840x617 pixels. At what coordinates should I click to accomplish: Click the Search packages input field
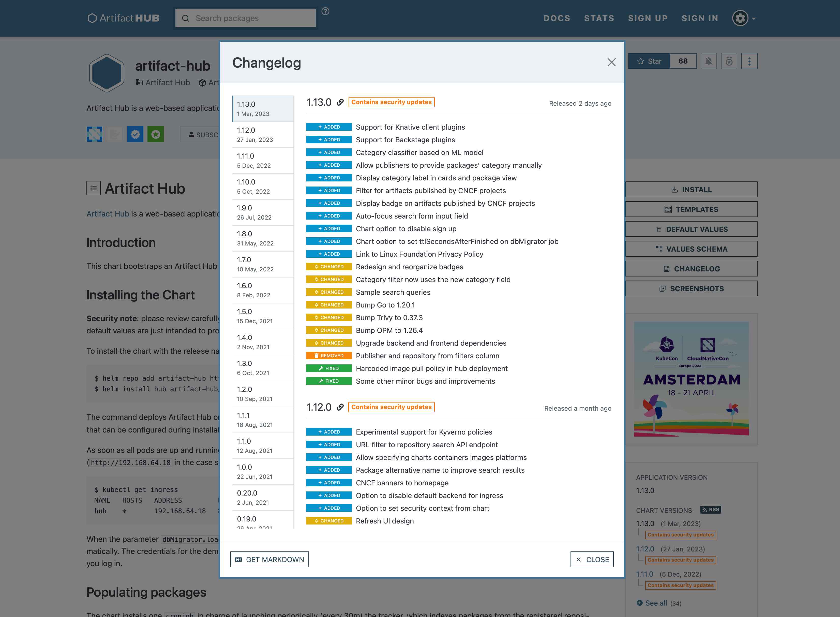250,18
